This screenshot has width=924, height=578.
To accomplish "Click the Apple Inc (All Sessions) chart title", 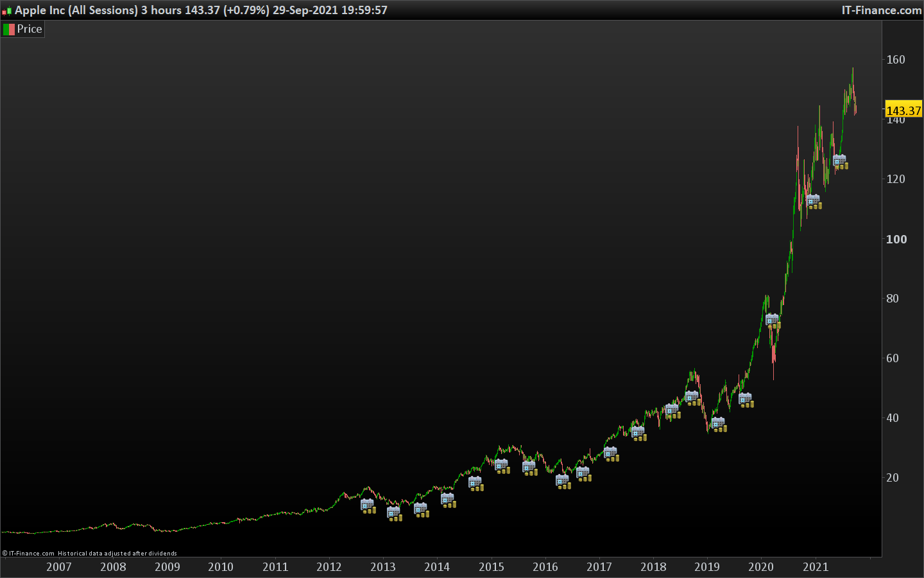I will pos(76,10).
